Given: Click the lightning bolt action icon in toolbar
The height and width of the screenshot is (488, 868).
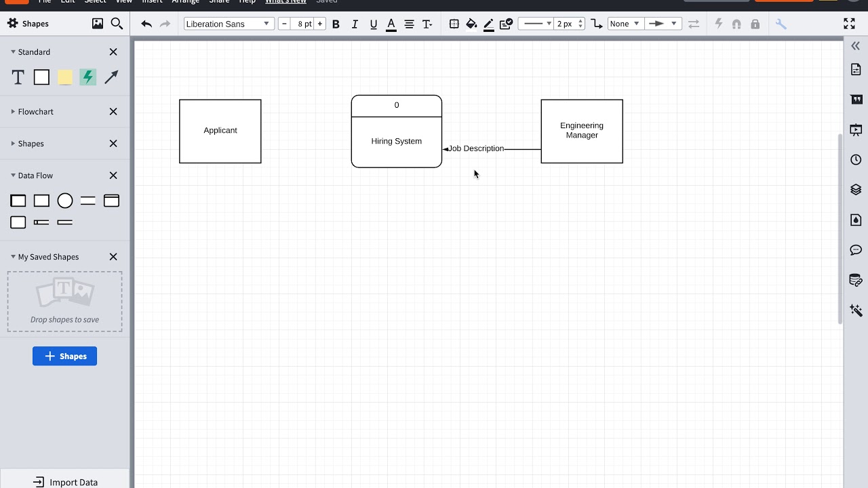Looking at the screenshot, I should pyautogui.click(x=719, y=24).
